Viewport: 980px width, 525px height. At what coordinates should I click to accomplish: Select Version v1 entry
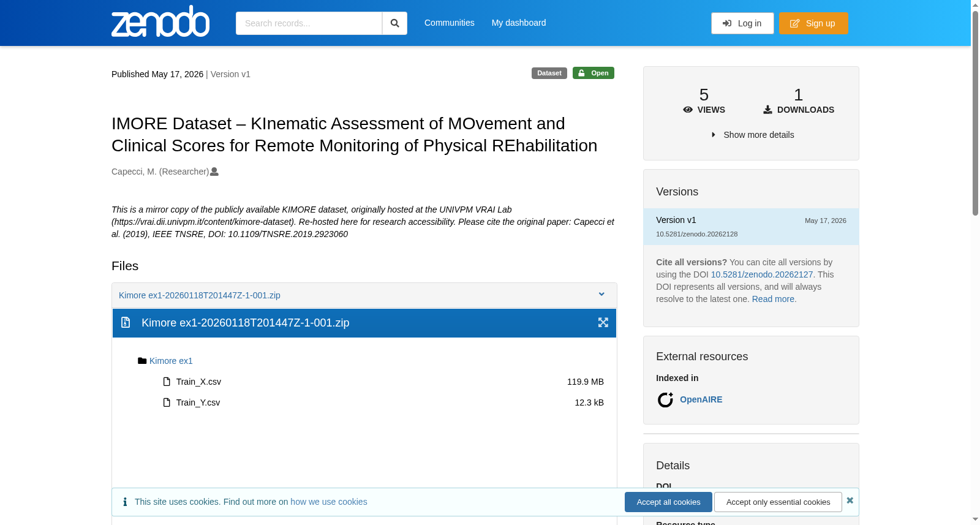(751, 227)
